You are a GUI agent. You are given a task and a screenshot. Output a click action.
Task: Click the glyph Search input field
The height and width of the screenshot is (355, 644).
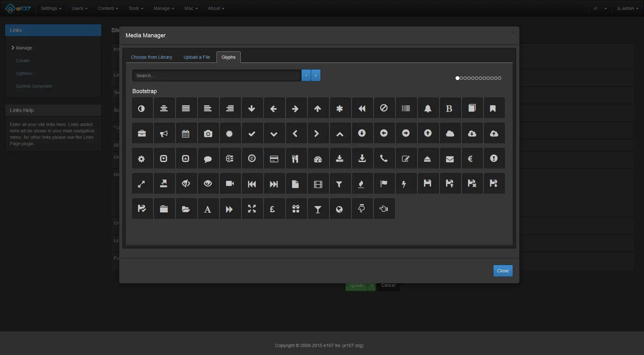coord(216,76)
